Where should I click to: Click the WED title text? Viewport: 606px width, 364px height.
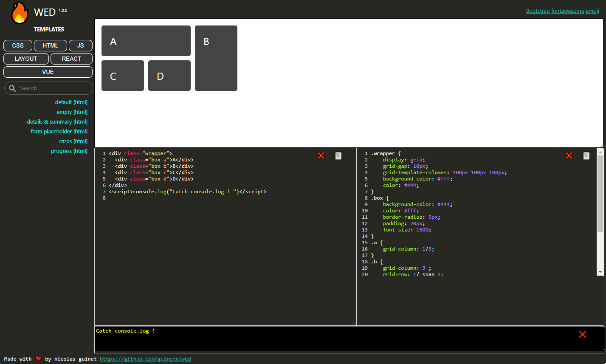45,12
